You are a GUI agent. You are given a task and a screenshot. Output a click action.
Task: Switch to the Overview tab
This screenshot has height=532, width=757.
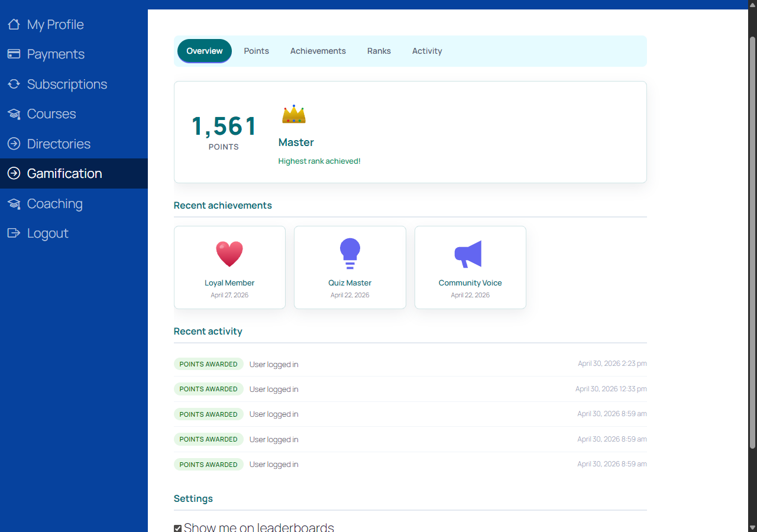coord(205,51)
